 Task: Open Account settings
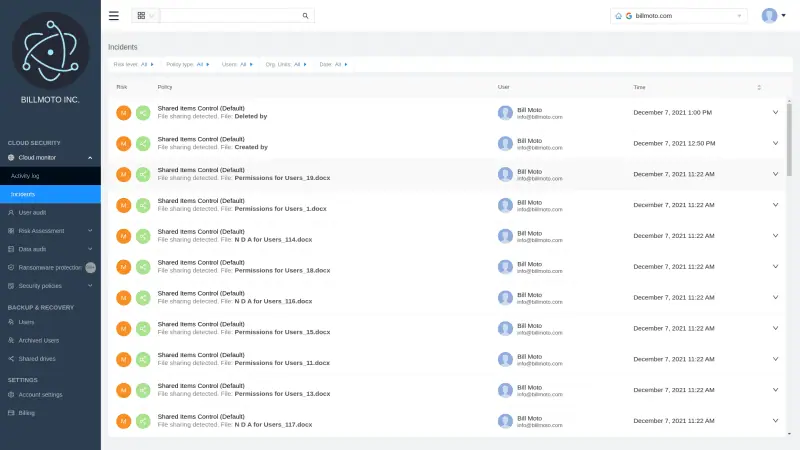[40, 394]
